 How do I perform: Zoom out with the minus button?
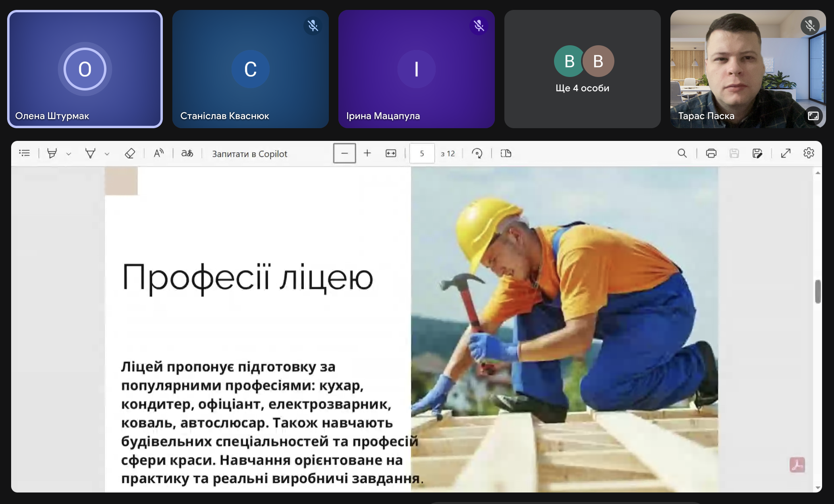[x=344, y=153]
